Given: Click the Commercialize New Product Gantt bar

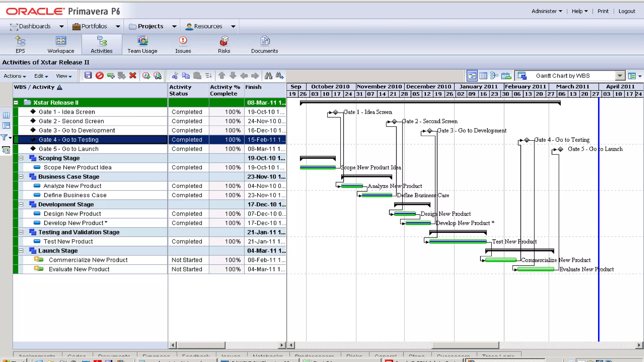Looking at the screenshot, I should click(501, 260).
